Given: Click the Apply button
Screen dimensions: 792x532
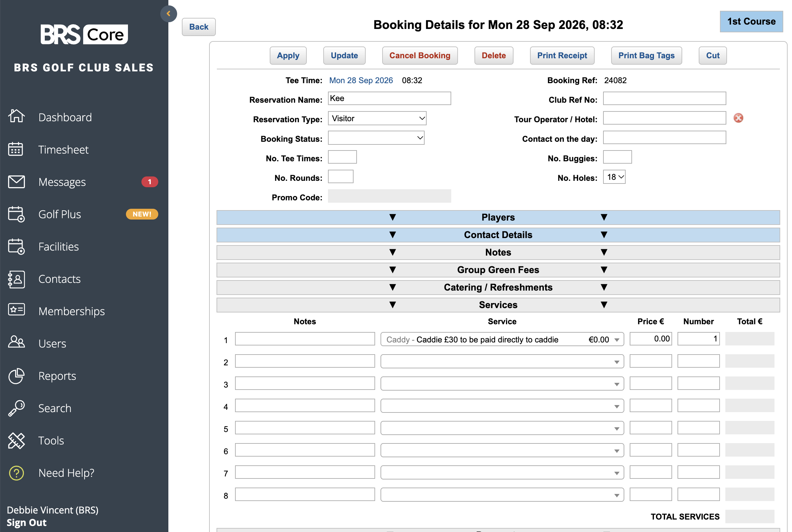Looking at the screenshot, I should coord(288,55).
